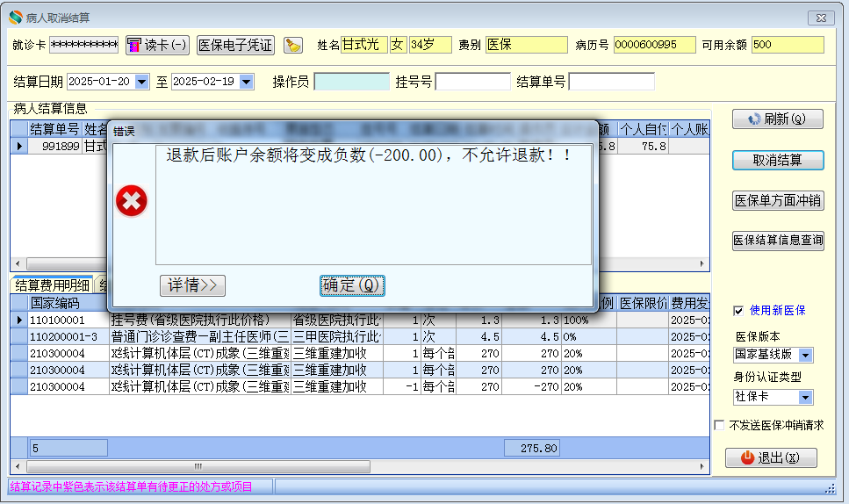The width and height of the screenshot is (849, 504).
Task: Click the 结算单号 column header in grid
Action: point(54,129)
